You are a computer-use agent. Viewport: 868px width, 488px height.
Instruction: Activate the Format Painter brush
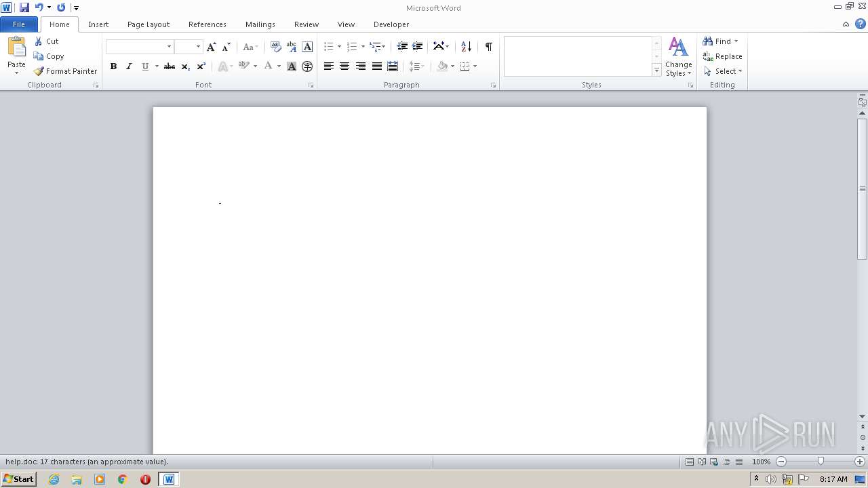click(66, 71)
